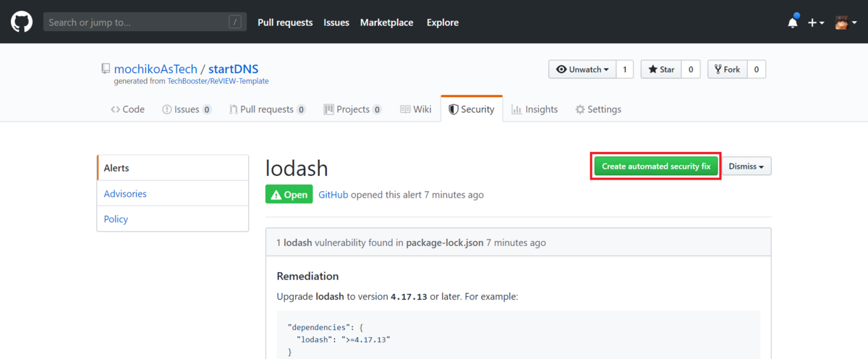Image resolution: width=868 pixels, height=359 pixels.
Task: Click Create automated security fix button
Action: coord(656,166)
